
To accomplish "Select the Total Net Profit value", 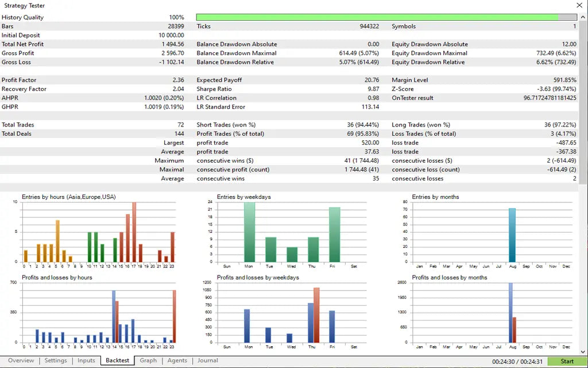I will coord(174,44).
